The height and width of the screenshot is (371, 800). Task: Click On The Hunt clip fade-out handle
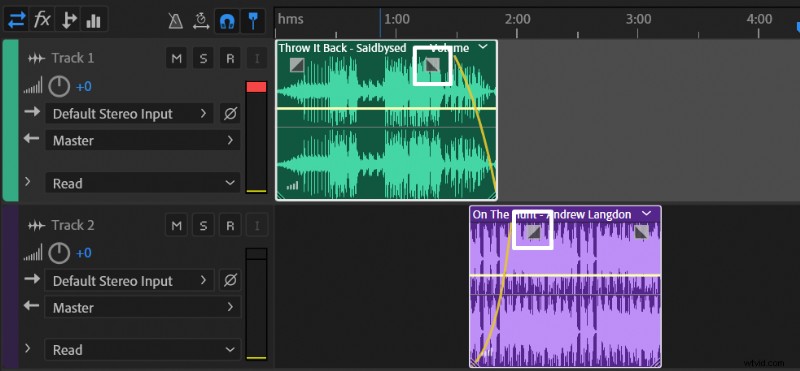pos(642,232)
